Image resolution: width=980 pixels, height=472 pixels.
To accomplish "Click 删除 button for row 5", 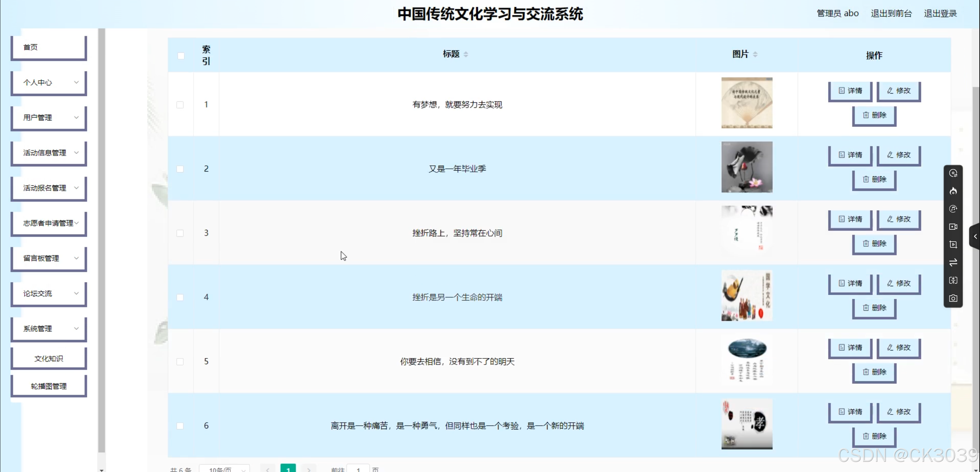I will pos(874,372).
